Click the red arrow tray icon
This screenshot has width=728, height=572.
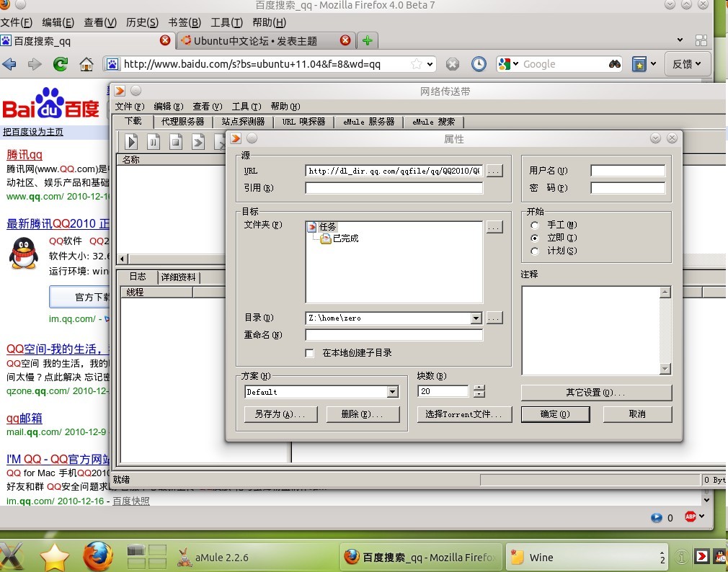[x=702, y=556]
